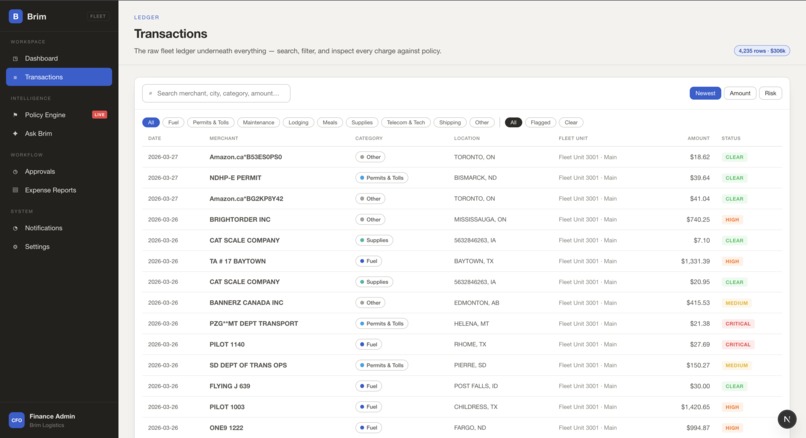
Task: Open the SD DEPT OF TRANS OPS row
Action: pos(462,366)
